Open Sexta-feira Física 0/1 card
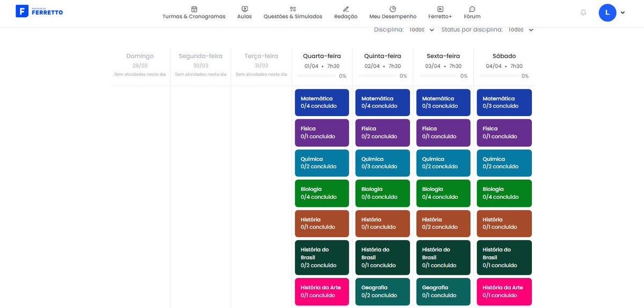644x308 pixels. pos(443,133)
